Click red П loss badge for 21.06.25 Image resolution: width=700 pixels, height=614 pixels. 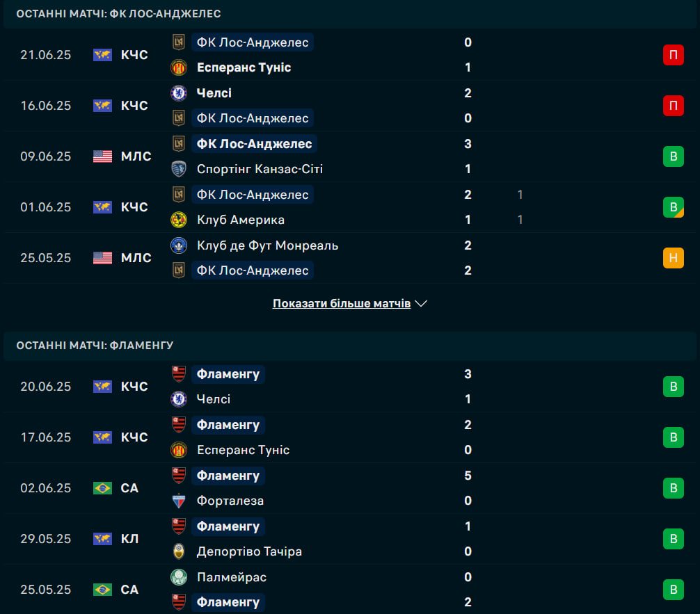pos(673,55)
